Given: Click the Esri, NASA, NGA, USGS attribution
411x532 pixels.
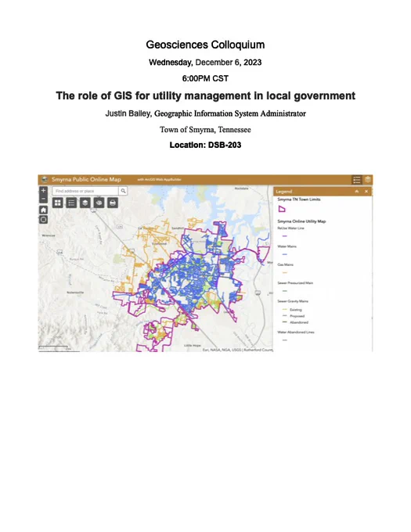Looking at the screenshot, I should [x=237, y=350].
